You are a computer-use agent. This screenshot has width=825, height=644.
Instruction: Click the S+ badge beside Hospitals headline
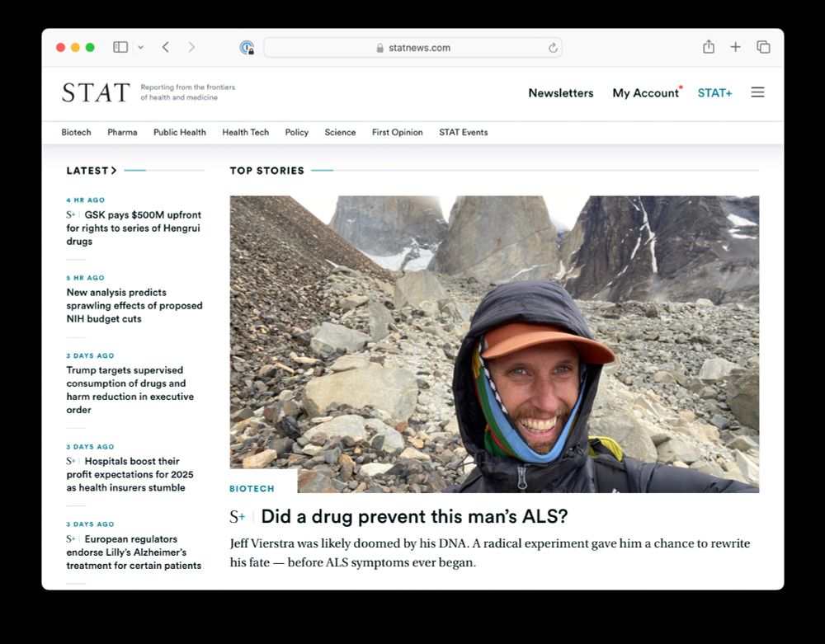click(71, 461)
